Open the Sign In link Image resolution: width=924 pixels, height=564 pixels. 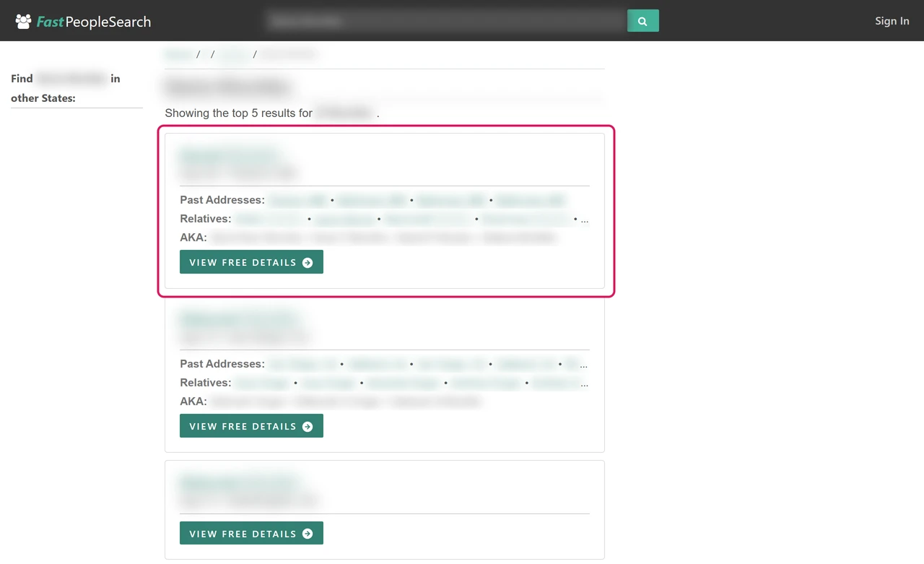click(892, 21)
